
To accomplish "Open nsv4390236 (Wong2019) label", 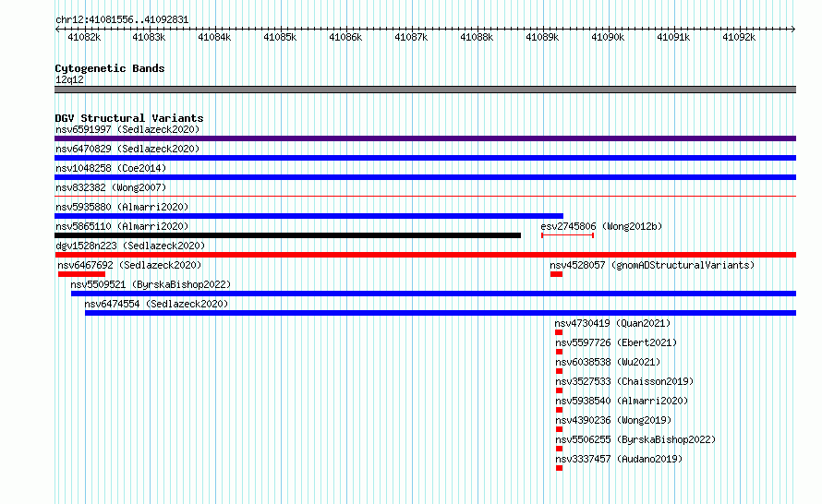I will pyautogui.click(x=613, y=420).
